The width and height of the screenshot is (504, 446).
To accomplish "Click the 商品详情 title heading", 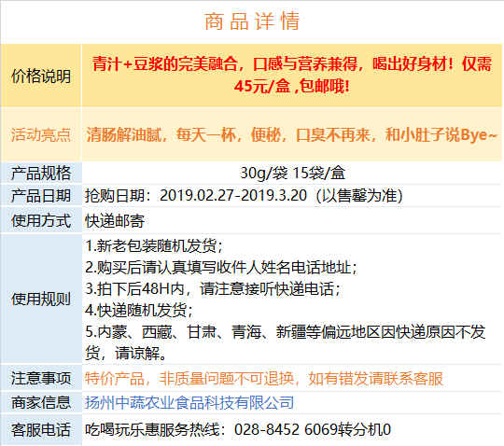I will [252, 21].
